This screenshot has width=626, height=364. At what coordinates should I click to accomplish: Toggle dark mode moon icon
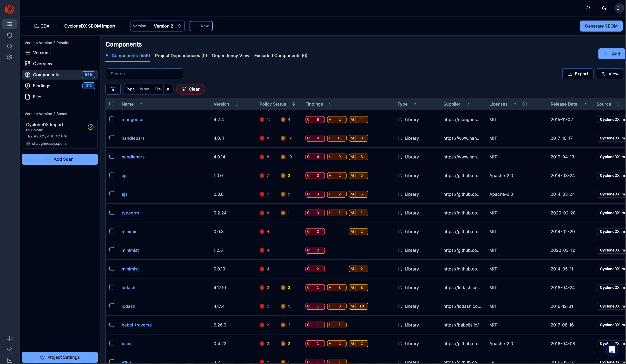(x=604, y=8)
